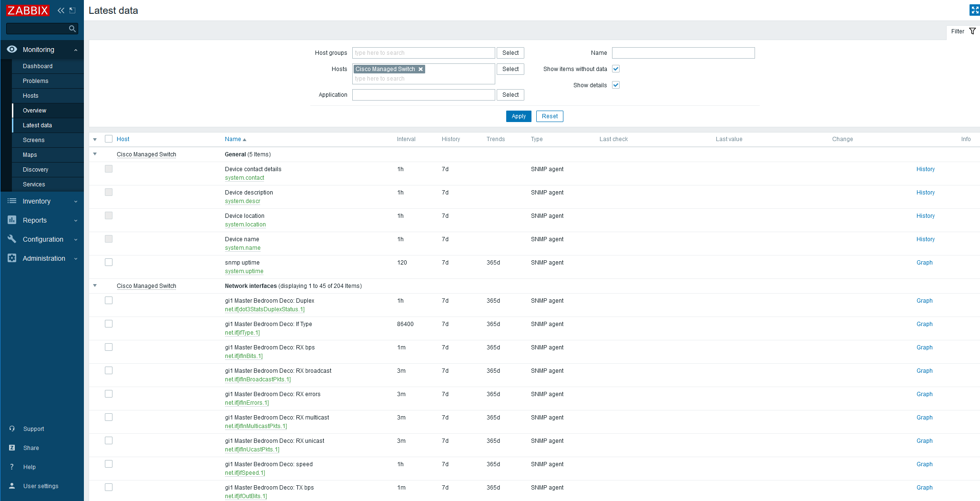Expand the Configuration menu
The image size is (980, 501).
point(43,239)
